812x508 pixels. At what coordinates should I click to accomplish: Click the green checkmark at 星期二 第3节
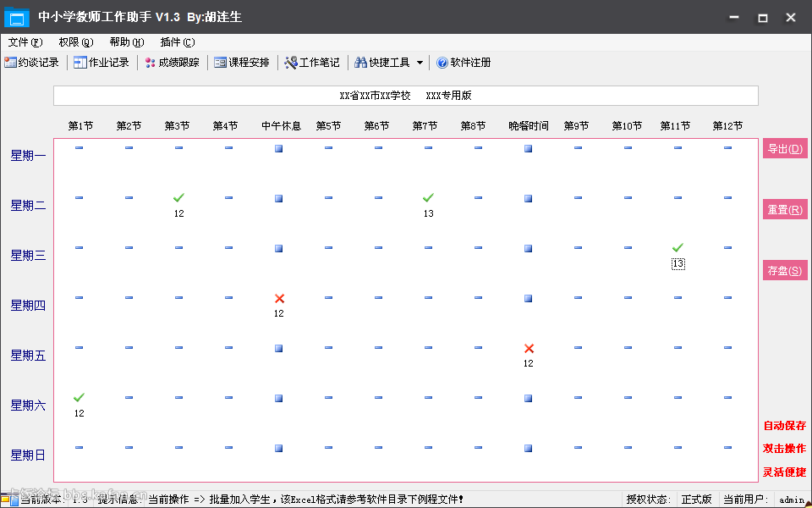(178, 197)
